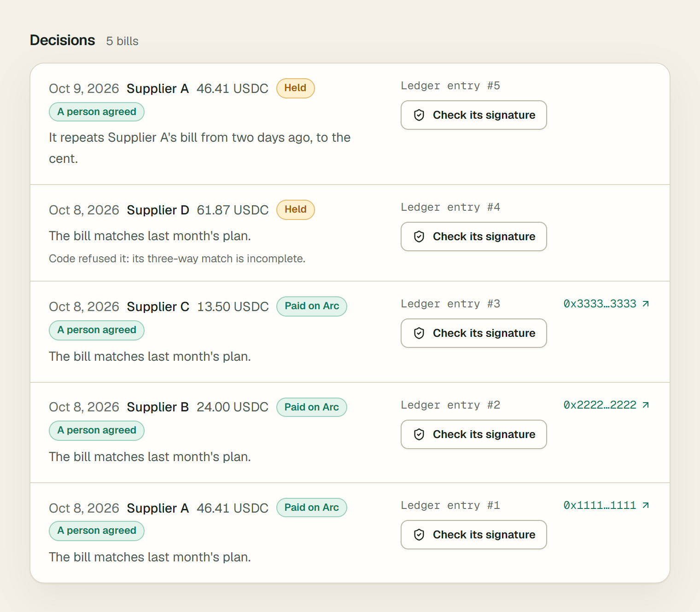This screenshot has height=612, width=700.
Task: Open external arrow beside 0x3333…3333
Action: point(646,304)
